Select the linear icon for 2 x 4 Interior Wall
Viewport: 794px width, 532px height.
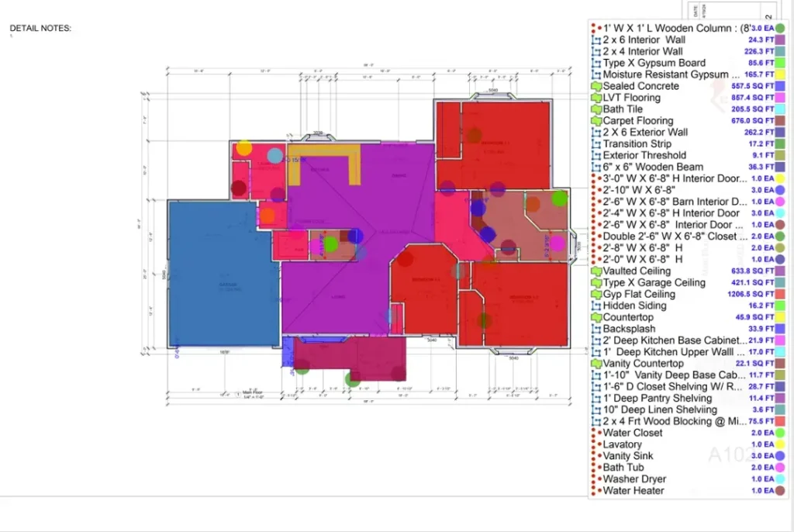click(x=596, y=52)
